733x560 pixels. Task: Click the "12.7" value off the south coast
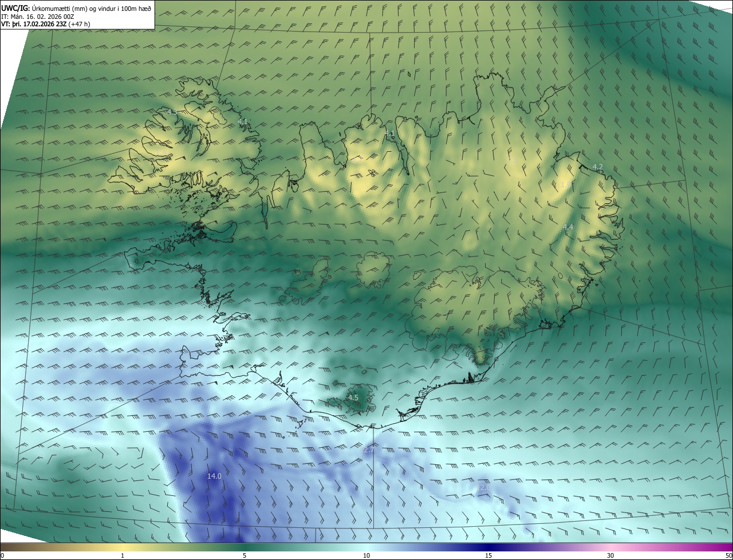(367, 451)
